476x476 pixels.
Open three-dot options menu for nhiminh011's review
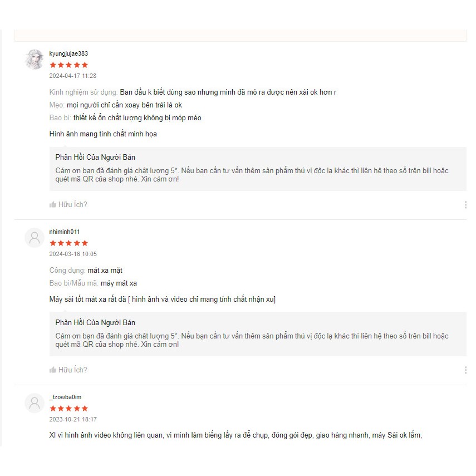pos(465,370)
